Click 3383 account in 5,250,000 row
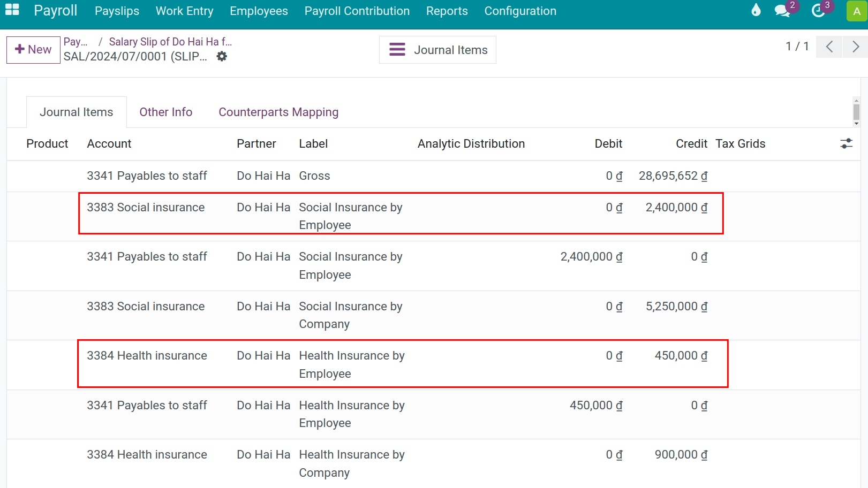The image size is (868, 488). pos(146,306)
